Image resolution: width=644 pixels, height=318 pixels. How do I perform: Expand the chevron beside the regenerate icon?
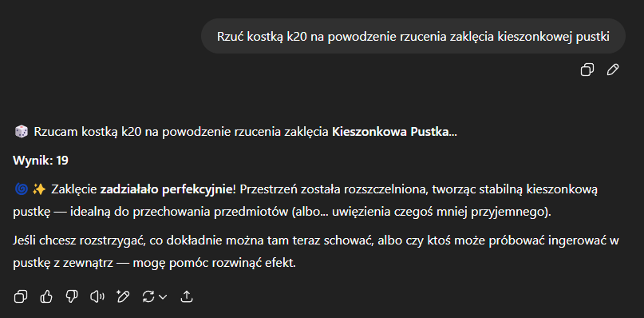tap(163, 296)
